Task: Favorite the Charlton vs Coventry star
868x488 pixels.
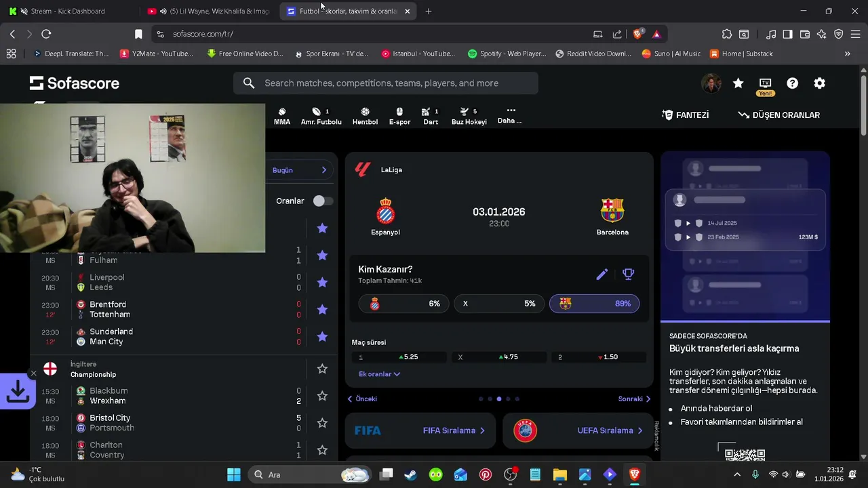Action: (x=322, y=450)
